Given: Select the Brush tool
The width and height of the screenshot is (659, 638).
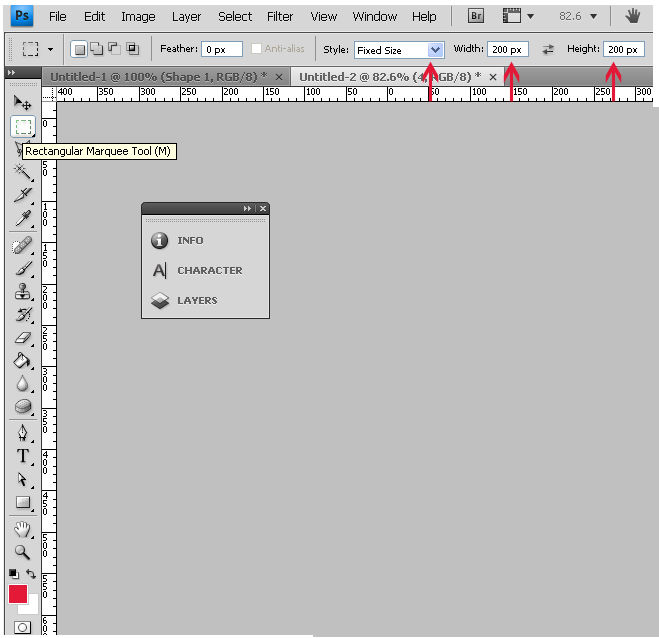Looking at the screenshot, I should (x=22, y=268).
